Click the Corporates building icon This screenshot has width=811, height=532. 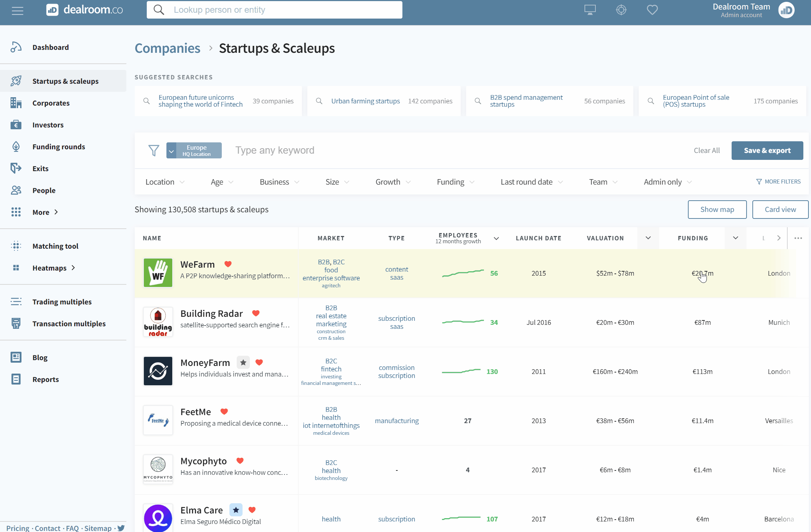click(x=16, y=103)
